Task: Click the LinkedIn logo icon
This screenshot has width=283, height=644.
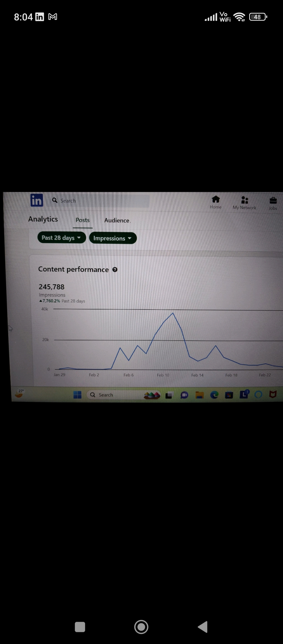Action: pyautogui.click(x=37, y=200)
